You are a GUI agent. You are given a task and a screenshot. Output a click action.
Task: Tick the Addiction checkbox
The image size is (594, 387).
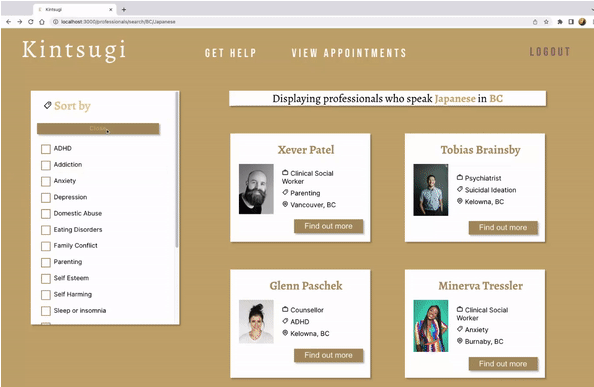(46, 165)
